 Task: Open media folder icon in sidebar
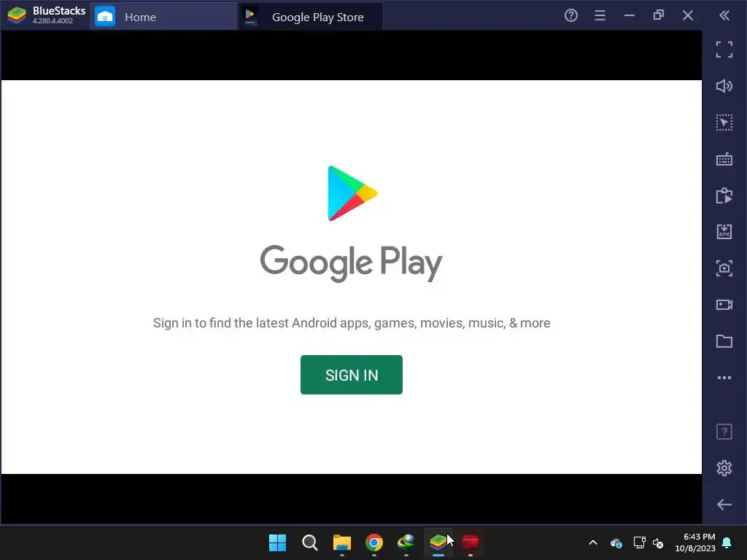(724, 341)
